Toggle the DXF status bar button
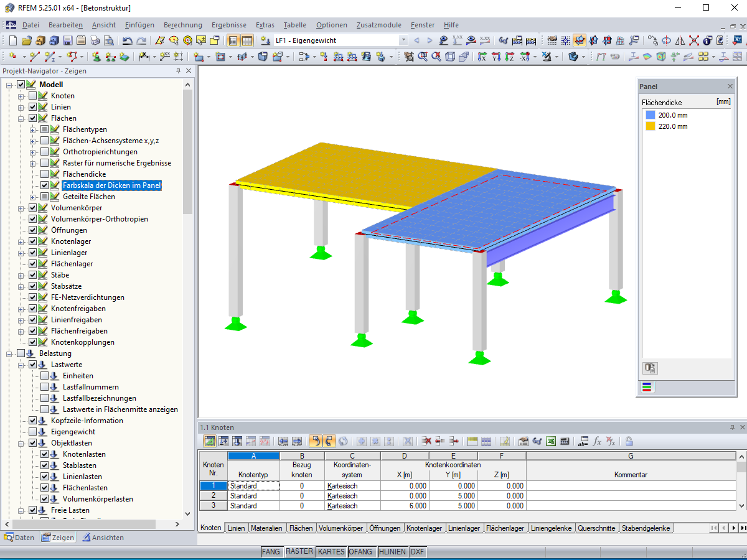Viewport: 747px width, 560px height. 418,552
